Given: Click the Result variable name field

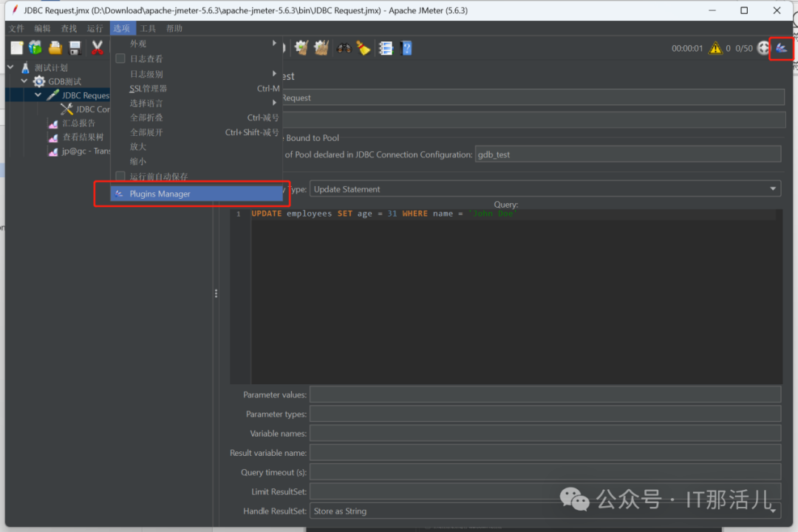Looking at the screenshot, I should (545, 453).
